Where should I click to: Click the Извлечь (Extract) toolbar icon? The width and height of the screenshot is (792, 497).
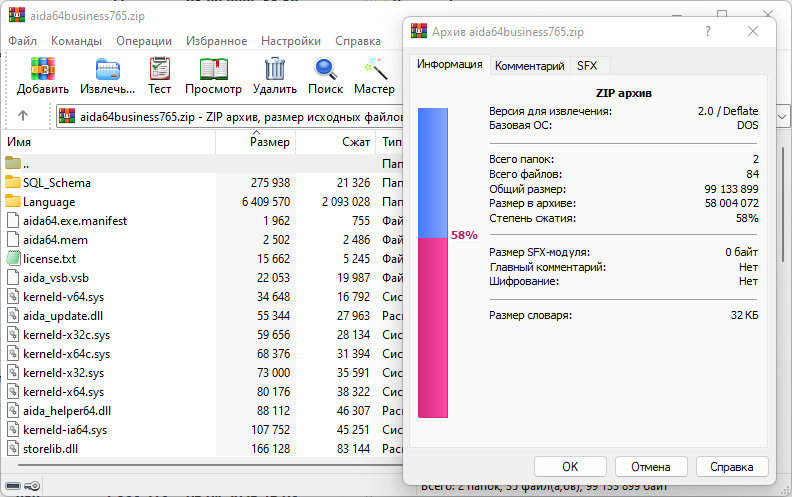(108, 69)
